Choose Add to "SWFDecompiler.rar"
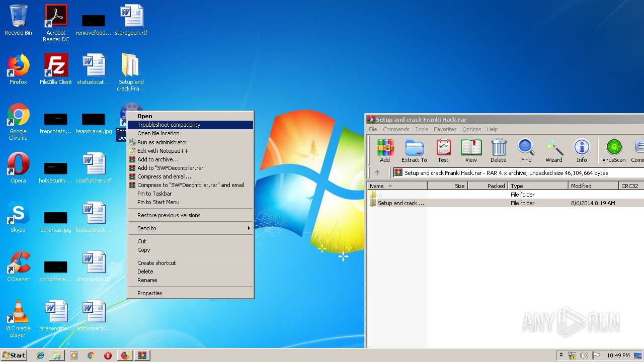644x362 pixels. point(190,168)
